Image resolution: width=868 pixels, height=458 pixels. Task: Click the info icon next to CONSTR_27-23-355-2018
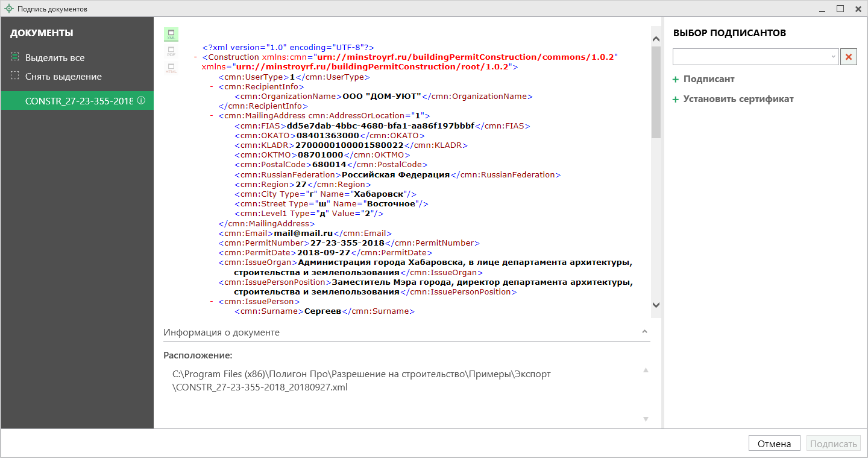141,101
